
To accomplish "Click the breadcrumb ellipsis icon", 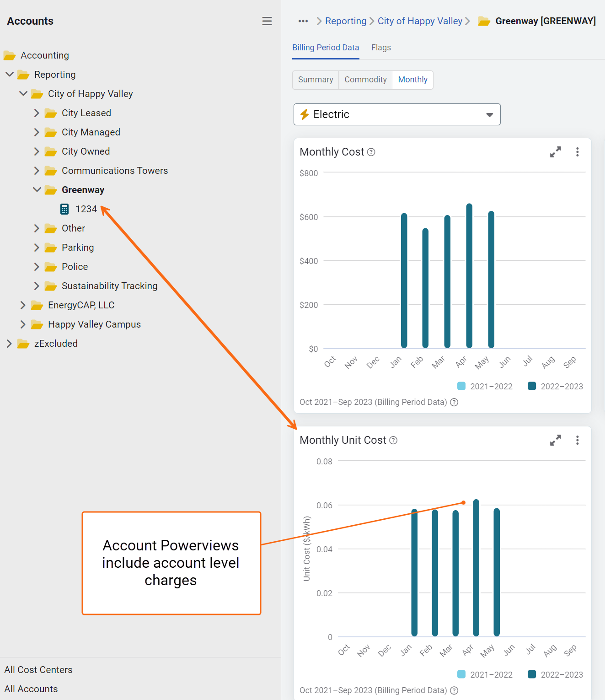I will pos(303,21).
